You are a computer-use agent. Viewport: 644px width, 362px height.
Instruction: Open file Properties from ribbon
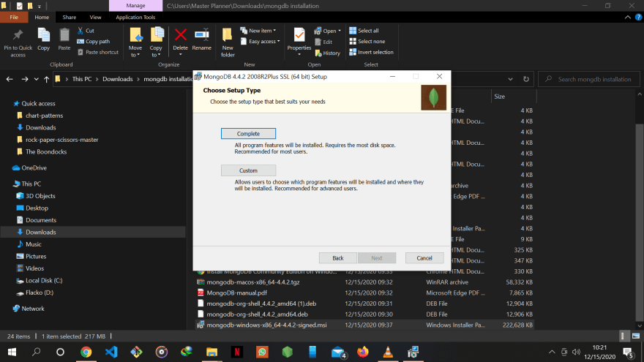299,42
